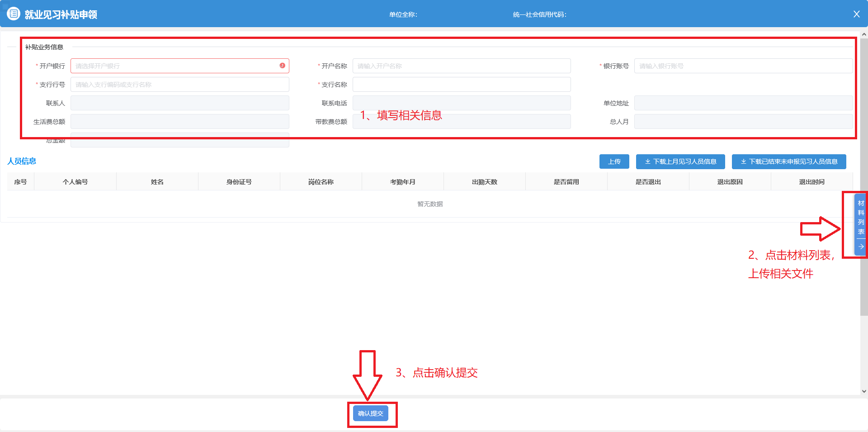Click the 人员信息 section heading

(x=22, y=161)
